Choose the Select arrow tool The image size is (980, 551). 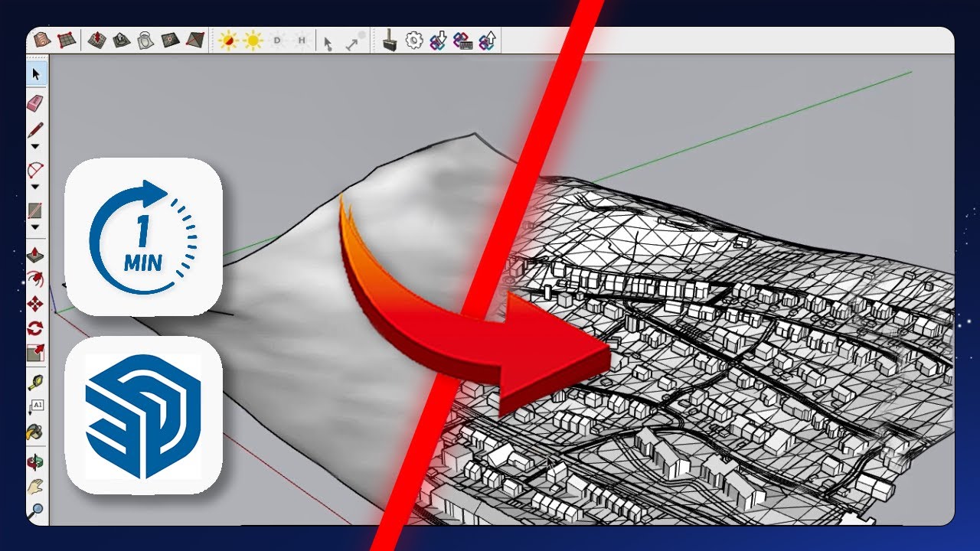(x=36, y=74)
